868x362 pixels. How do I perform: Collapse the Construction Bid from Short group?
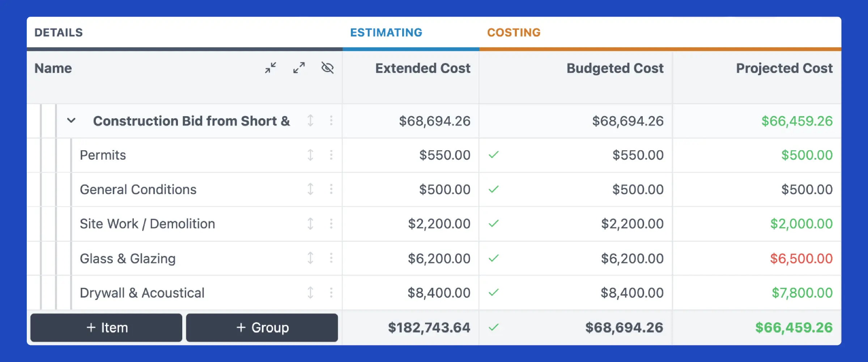pyautogui.click(x=71, y=121)
